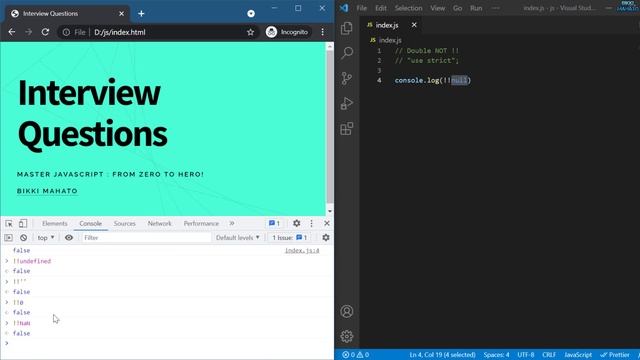The height and width of the screenshot is (360, 640).
Task: Reload the Chrome page
Action: coord(45,32)
